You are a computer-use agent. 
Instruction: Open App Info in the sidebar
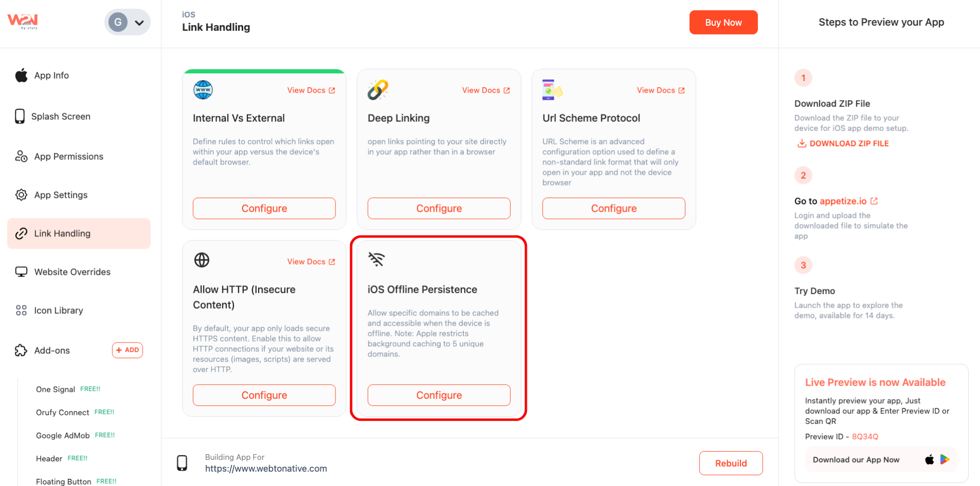(51, 75)
